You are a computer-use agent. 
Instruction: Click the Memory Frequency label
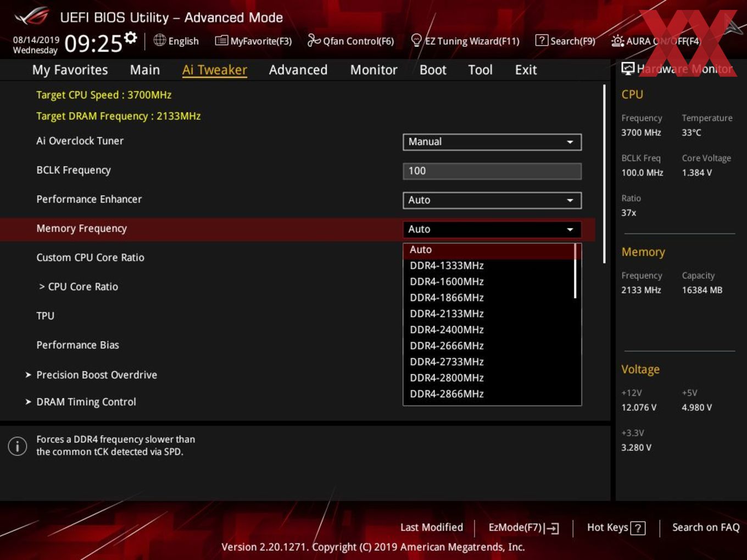pyautogui.click(x=81, y=228)
